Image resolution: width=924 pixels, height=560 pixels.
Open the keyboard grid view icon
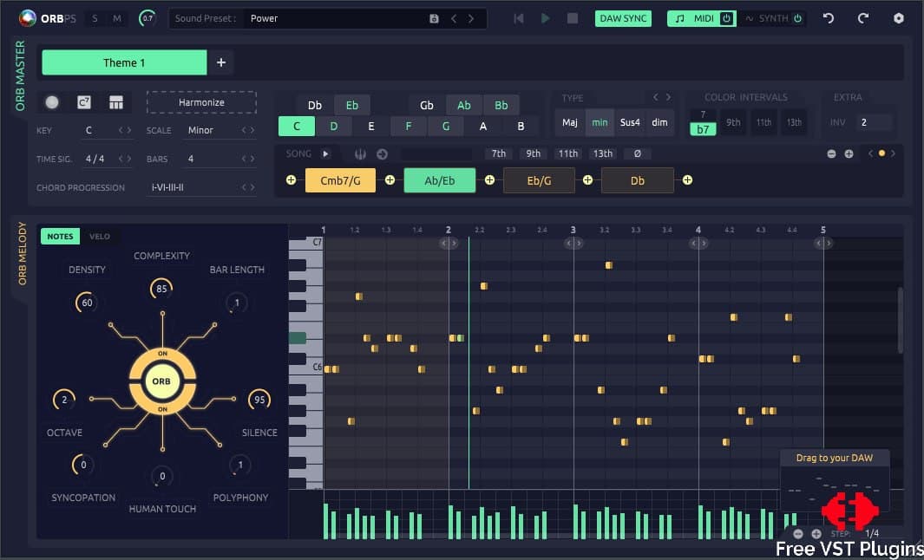pos(116,102)
